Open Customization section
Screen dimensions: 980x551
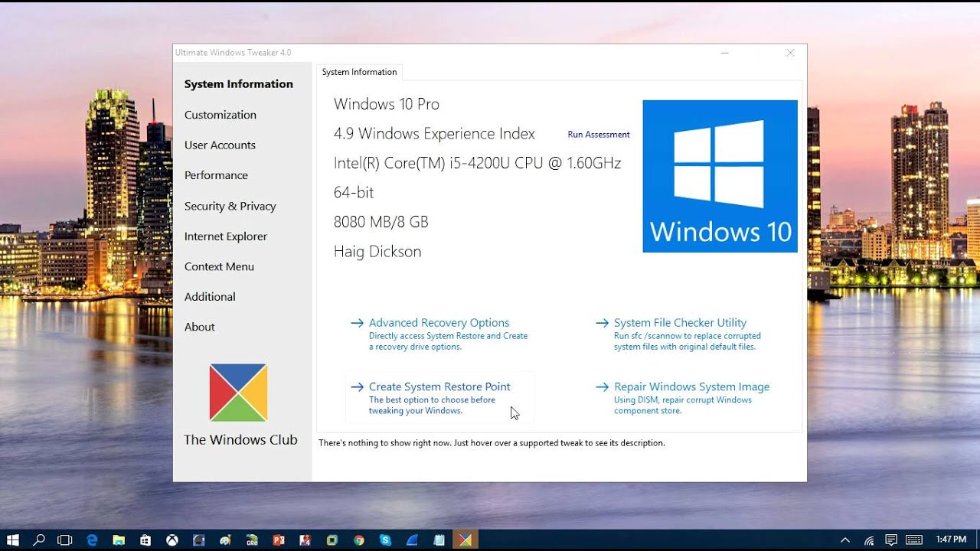point(220,115)
